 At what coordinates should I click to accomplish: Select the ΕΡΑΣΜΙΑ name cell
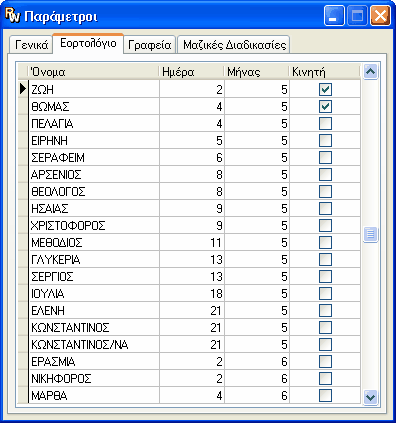pos(94,361)
